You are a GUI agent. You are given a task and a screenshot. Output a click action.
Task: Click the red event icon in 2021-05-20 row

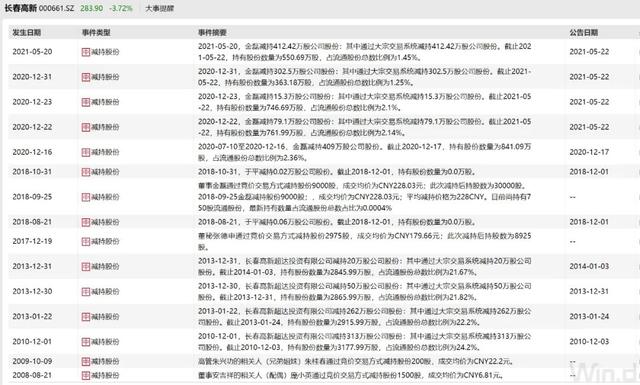click(x=86, y=52)
